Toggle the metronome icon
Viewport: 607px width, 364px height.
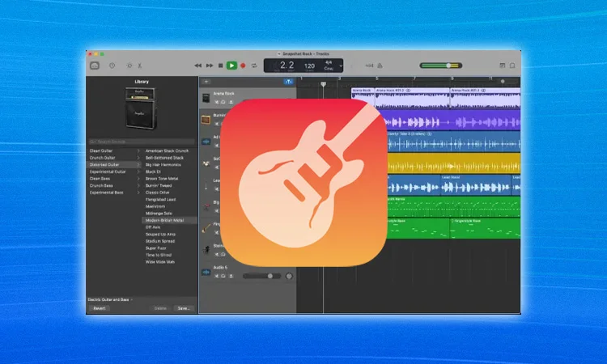(380, 66)
